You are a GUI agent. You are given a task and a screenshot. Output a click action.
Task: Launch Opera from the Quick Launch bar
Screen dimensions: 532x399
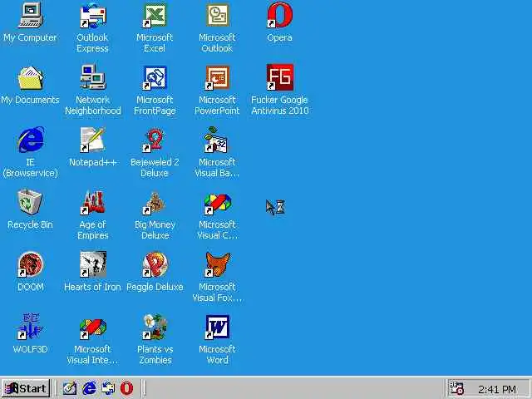point(126,388)
